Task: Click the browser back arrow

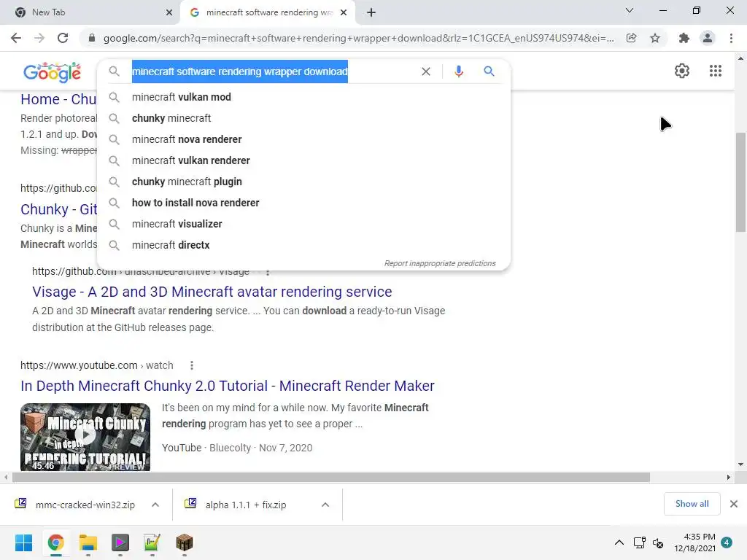Action: 16,38
